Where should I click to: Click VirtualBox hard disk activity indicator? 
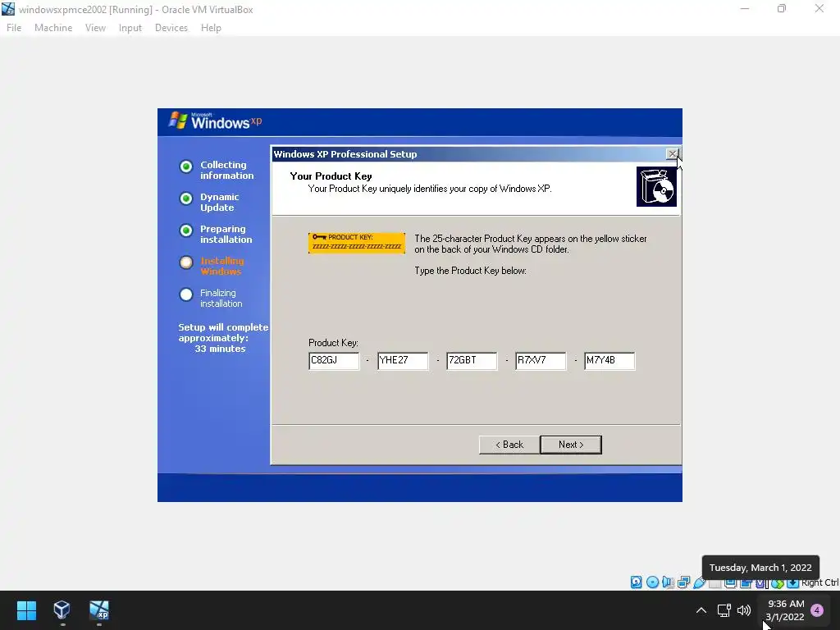click(636, 582)
